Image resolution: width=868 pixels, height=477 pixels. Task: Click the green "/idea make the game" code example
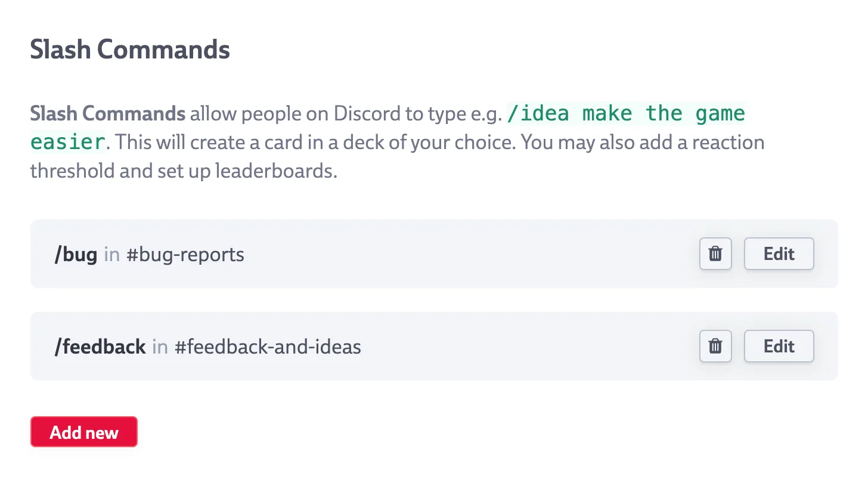coord(625,113)
